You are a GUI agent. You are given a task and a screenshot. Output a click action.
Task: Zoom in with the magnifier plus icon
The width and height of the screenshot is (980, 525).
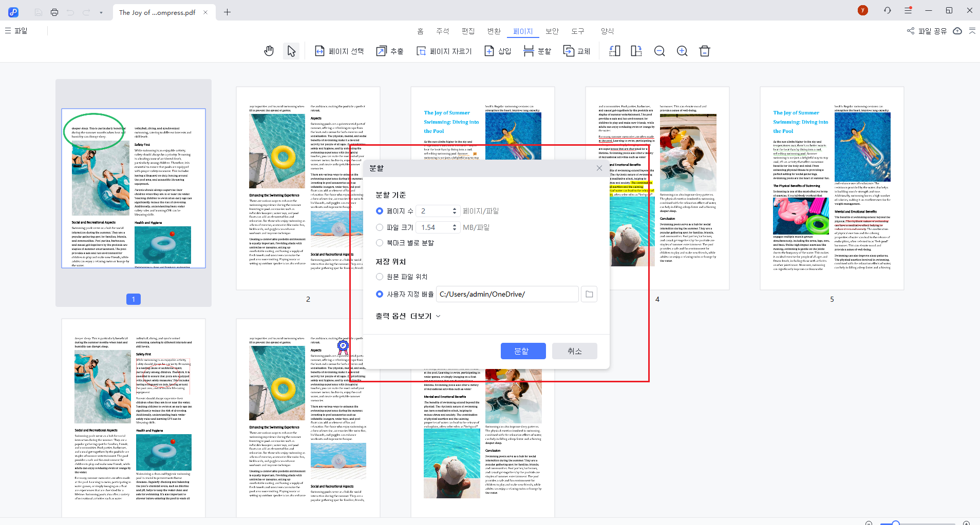tap(682, 50)
